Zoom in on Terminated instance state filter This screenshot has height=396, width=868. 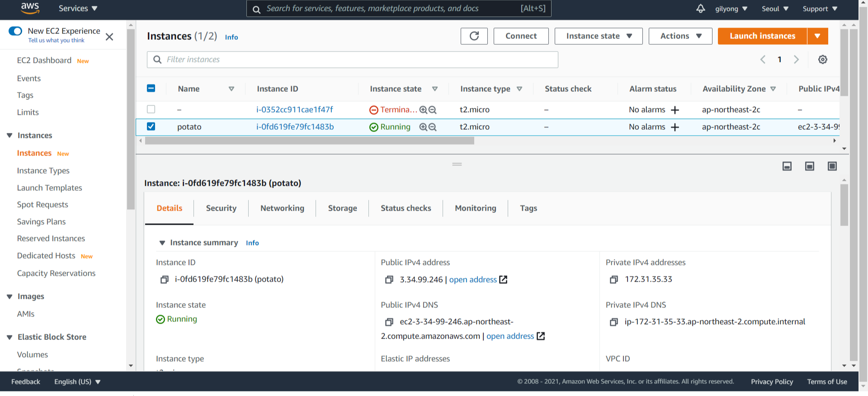point(423,110)
